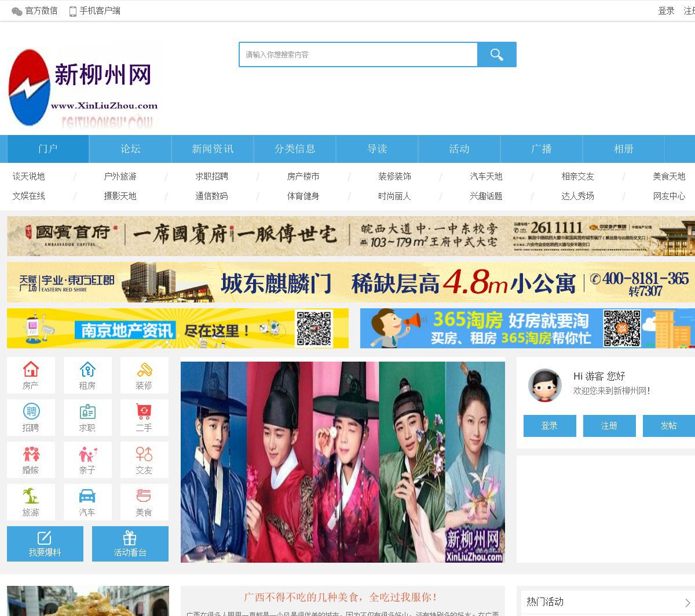Open the 达人秀场 forum link
The height and width of the screenshot is (616, 695).
tap(578, 196)
